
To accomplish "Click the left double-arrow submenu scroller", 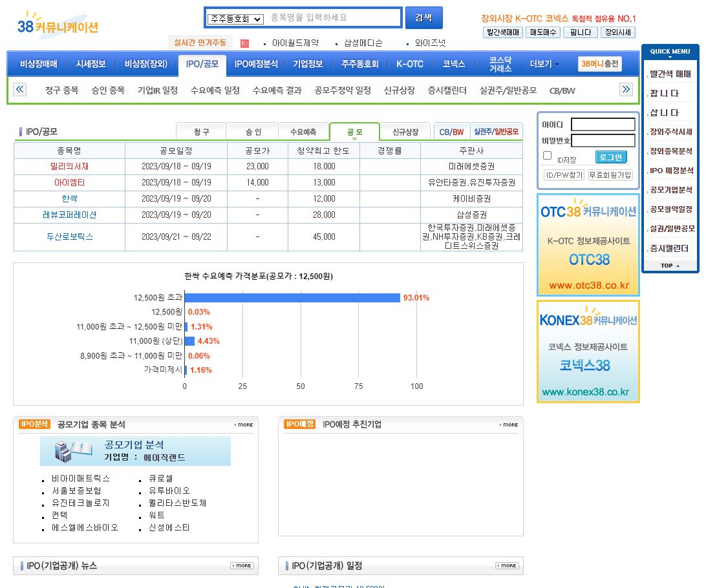I will tap(20, 89).
